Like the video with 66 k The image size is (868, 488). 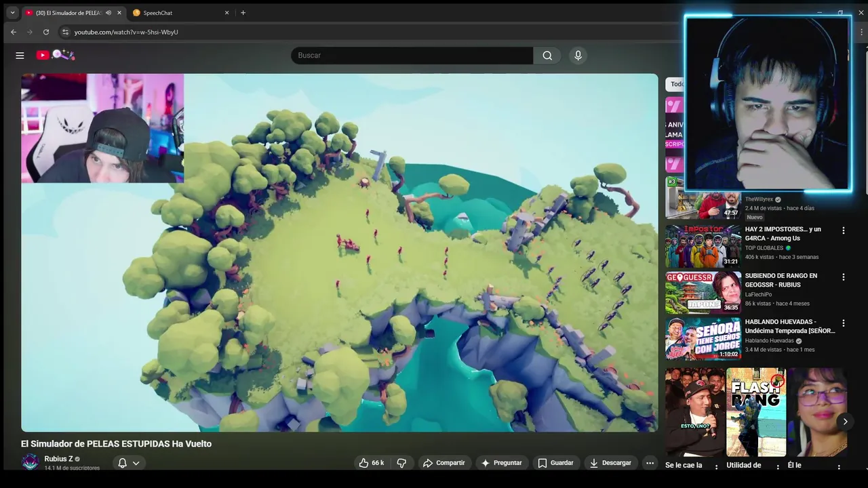372,463
